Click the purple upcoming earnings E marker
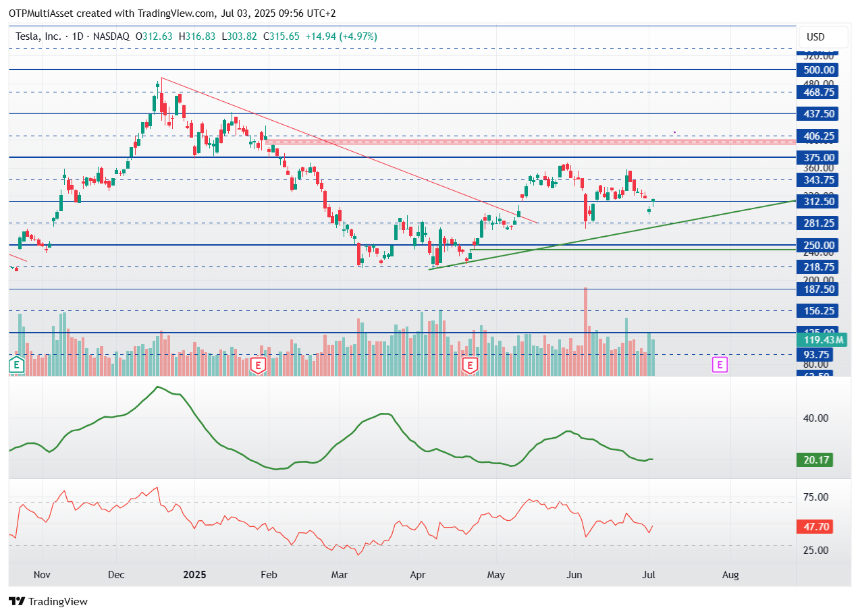 click(720, 365)
